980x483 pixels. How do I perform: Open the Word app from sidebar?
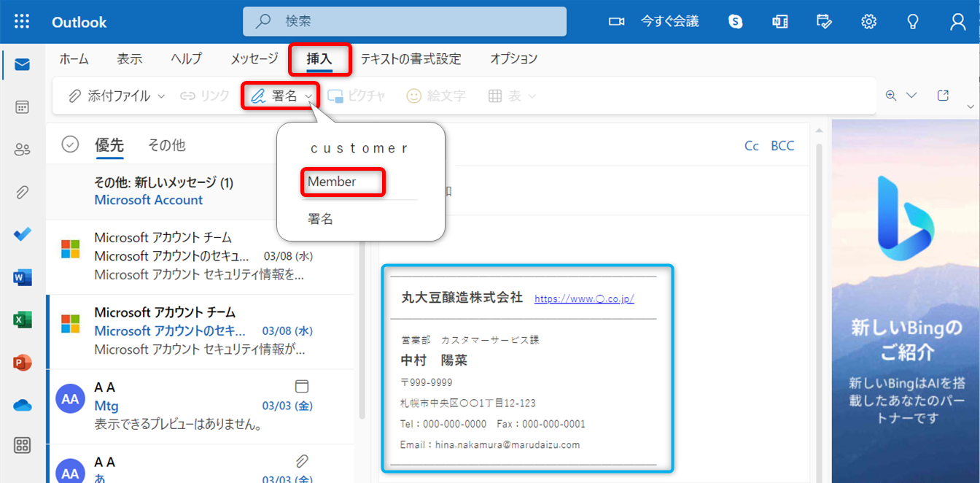(22, 277)
